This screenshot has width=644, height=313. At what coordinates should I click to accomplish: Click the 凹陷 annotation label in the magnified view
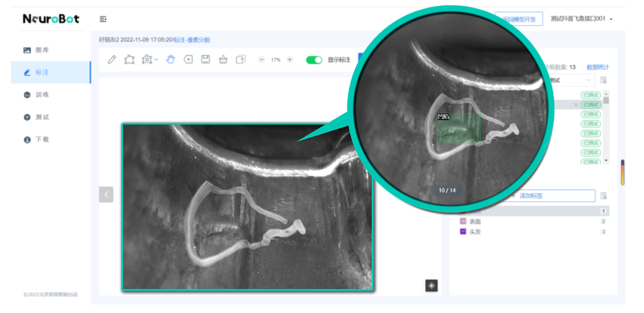443,117
